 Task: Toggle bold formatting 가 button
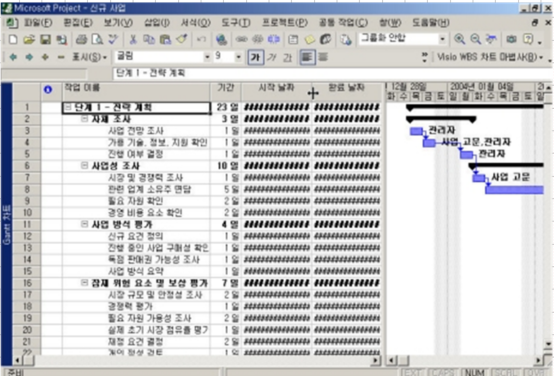click(x=255, y=57)
